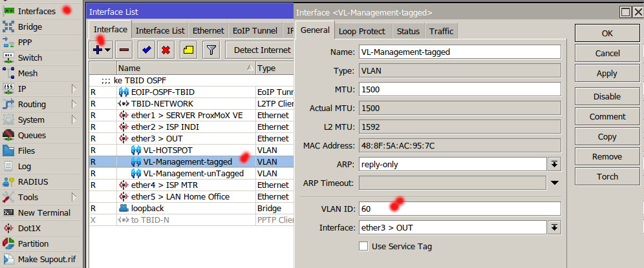Screen dimensions: 644x268
Task: Open the ARP dropdown arrow
Action: coord(555,164)
